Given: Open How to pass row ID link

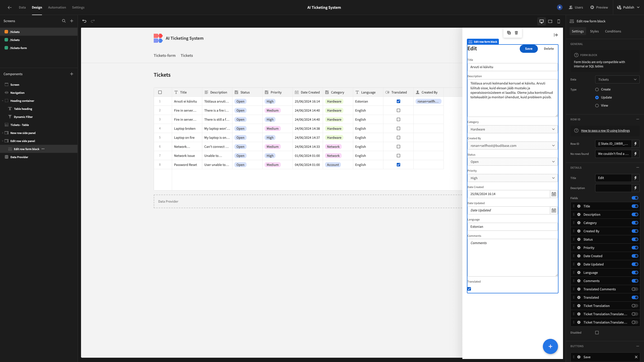Looking at the screenshot, I should pyautogui.click(x=605, y=130).
